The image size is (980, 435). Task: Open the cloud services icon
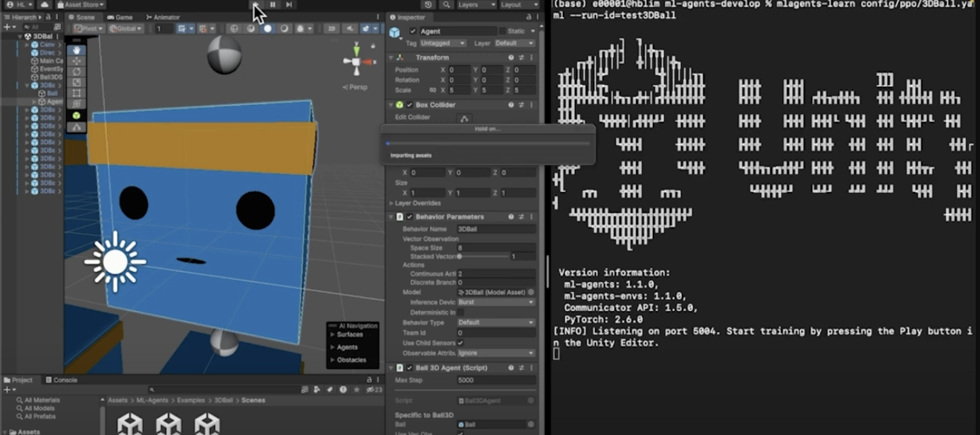point(45,5)
